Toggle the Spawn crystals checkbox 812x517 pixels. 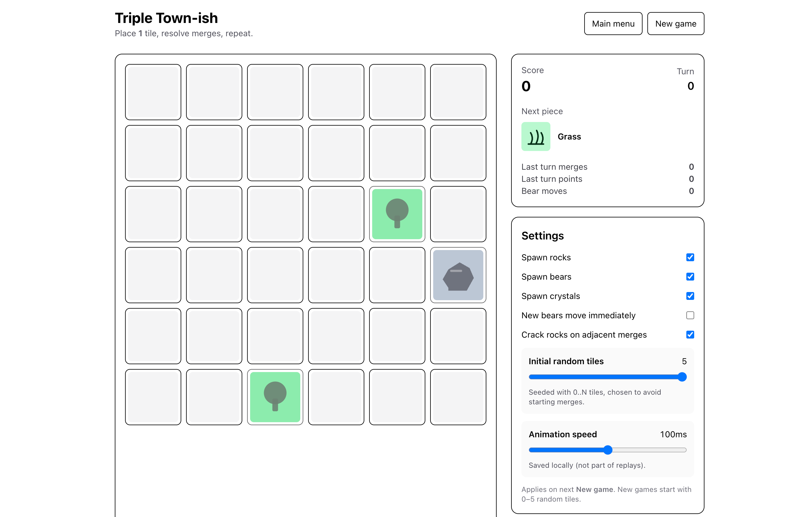[690, 296]
